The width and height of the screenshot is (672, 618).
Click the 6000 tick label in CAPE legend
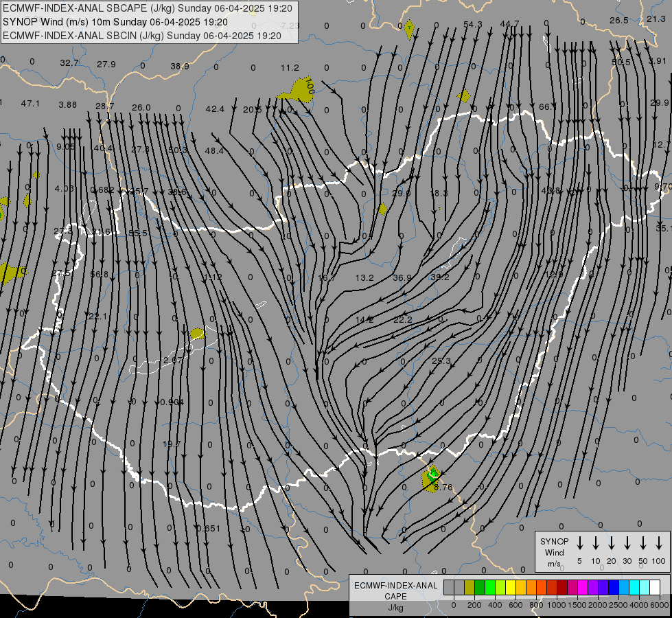point(659,605)
